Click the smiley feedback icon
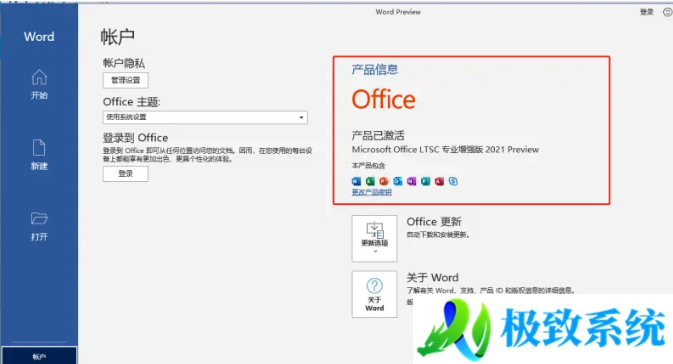 pyautogui.click(x=667, y=12)
